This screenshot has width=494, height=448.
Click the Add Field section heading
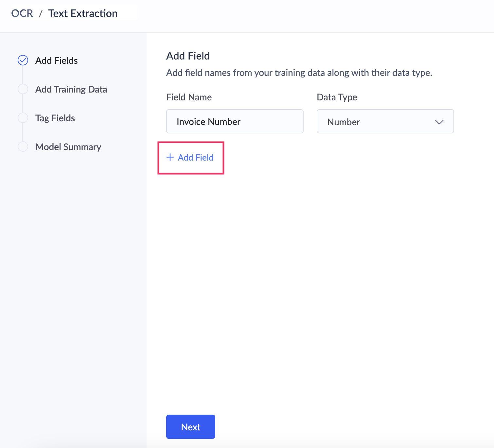(188, 56)
